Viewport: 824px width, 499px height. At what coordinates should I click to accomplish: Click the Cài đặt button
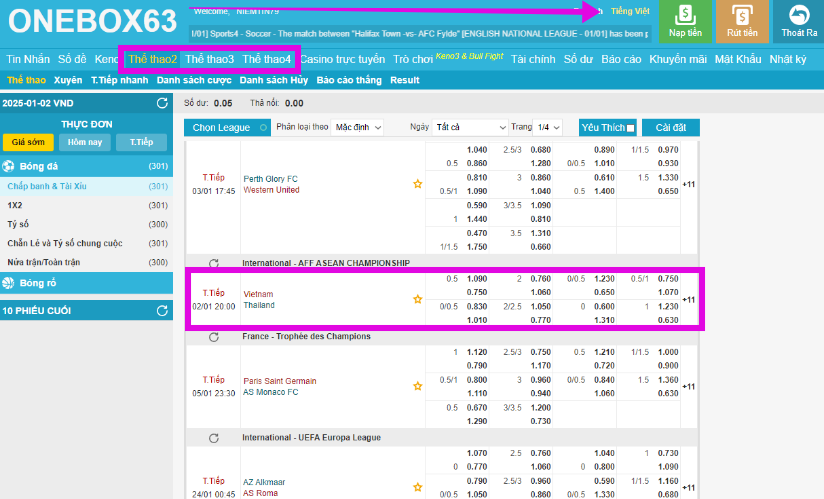[x=671, y=128]
